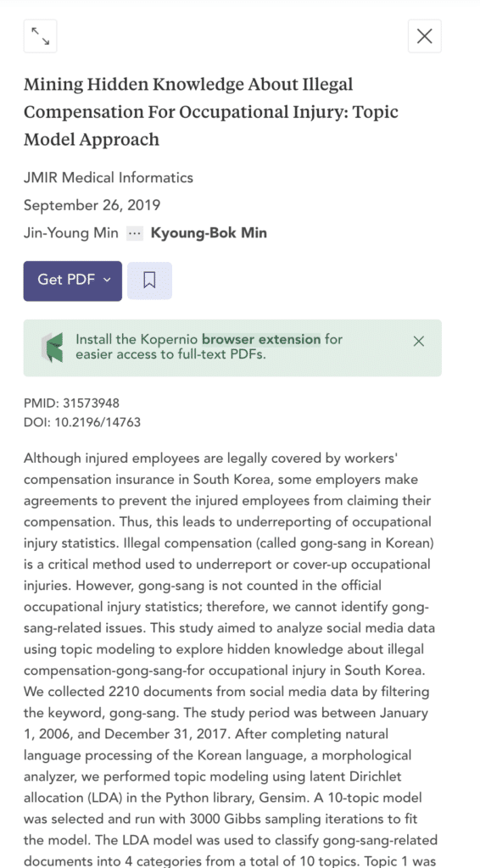Open the browser extension link
The width and height of the screenshot is (480, 868).
pos(261,339)
